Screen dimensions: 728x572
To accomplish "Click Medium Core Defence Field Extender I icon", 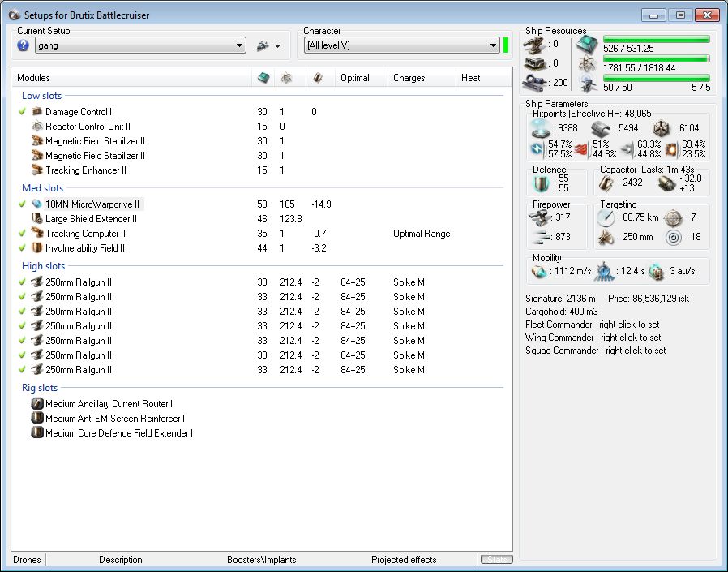I will coord(37,432).
